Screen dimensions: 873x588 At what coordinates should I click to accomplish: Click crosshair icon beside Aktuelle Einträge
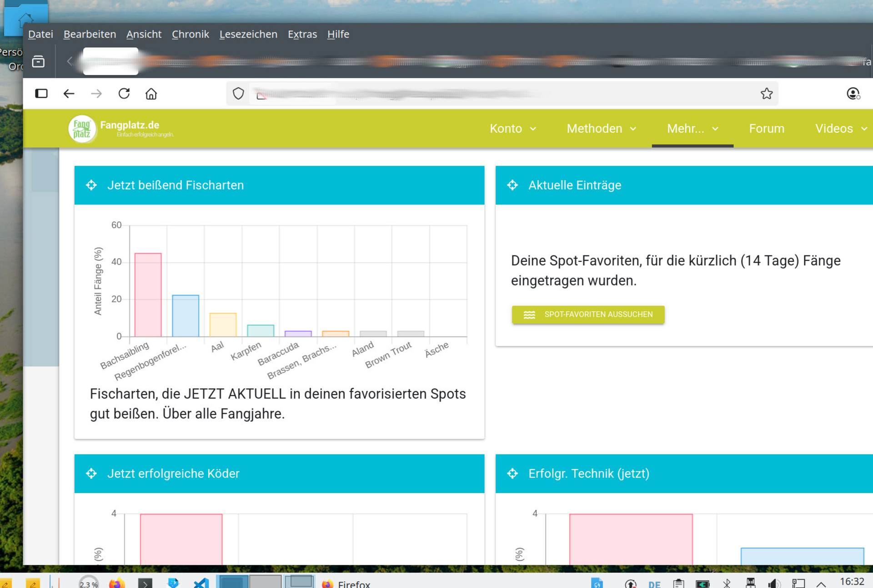tap(512, 185)
